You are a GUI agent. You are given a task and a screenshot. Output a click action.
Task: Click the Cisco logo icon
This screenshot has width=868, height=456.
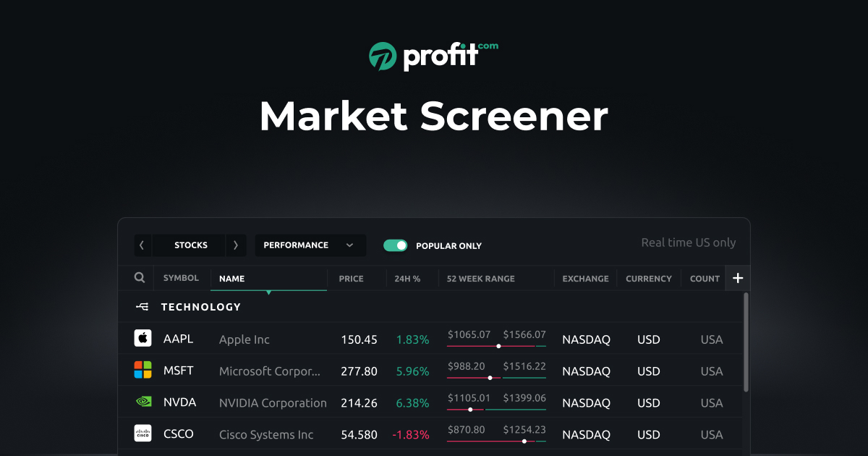(x=142, y=434)
